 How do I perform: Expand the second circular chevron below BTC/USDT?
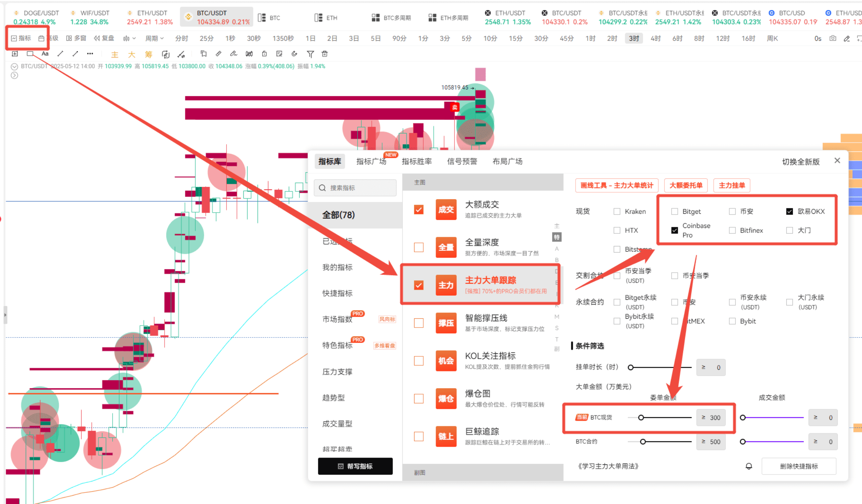point(14,75)
